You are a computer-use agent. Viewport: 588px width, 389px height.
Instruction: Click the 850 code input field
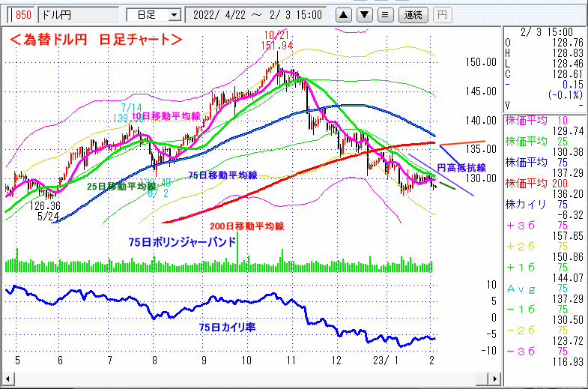tap(21, 15)
